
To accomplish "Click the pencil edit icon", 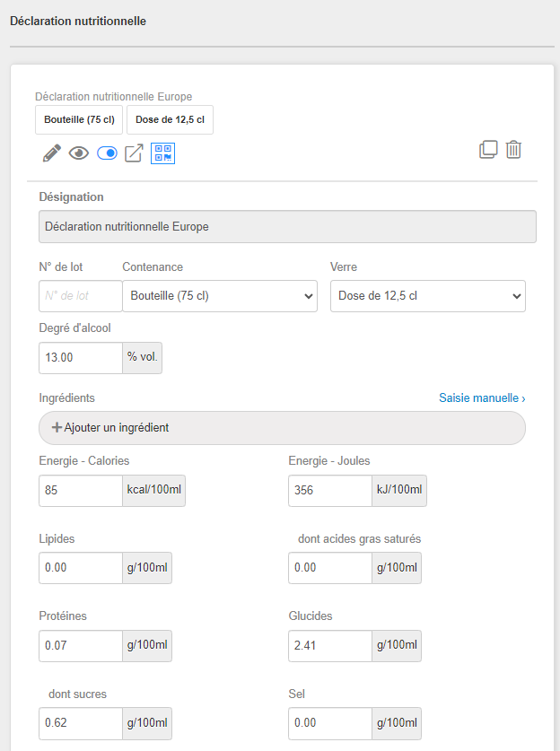I will (51, 153).
